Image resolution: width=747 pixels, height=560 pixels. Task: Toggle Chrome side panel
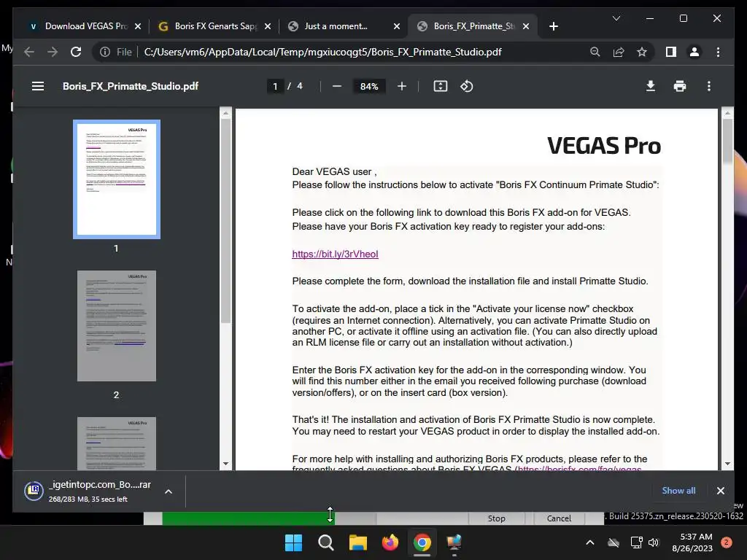point(671,52)
